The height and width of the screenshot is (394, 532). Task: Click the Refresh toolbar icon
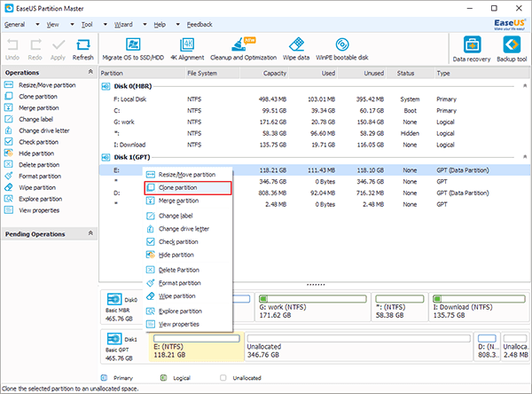(82, 44)
